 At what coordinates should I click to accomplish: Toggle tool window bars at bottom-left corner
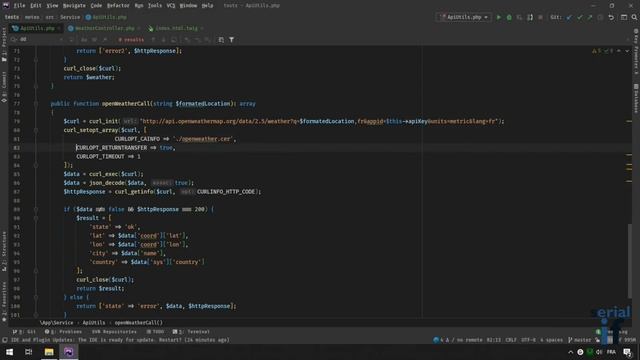(4, 340)
